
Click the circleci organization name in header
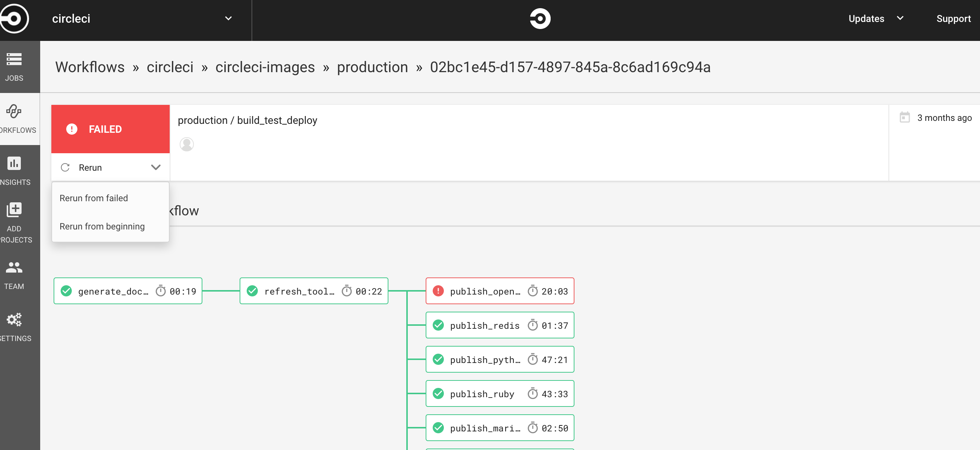71,19
